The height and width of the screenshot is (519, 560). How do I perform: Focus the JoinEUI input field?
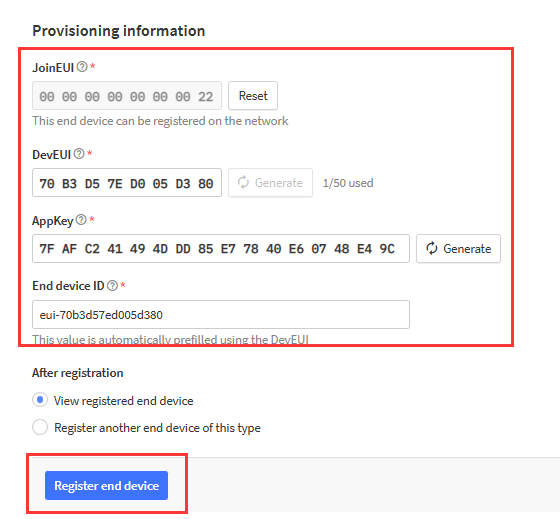coord(127,96)
